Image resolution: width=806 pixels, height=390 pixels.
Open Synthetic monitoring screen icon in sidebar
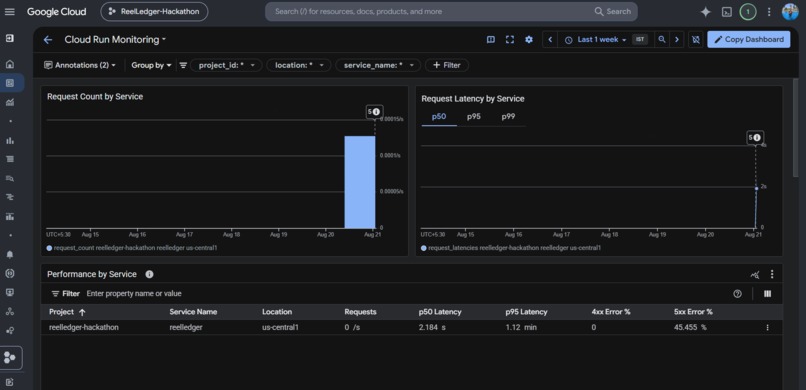[x=10, y=292]
